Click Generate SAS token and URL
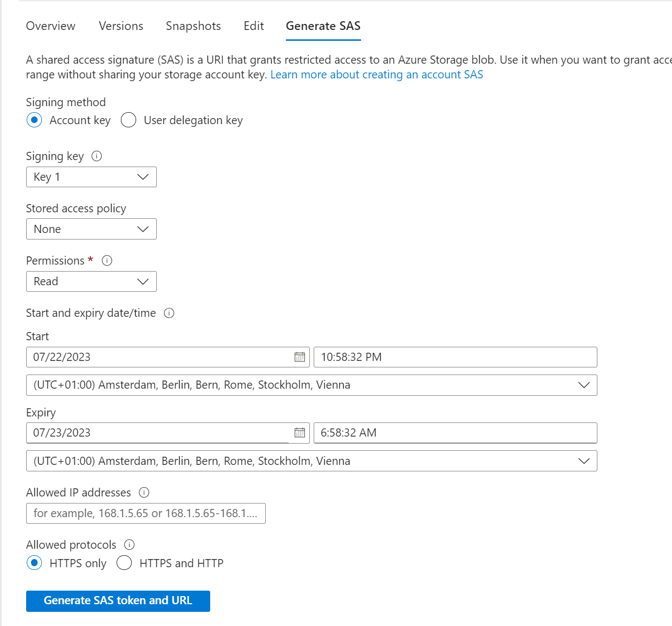672x626 pixels. [118, 600]
